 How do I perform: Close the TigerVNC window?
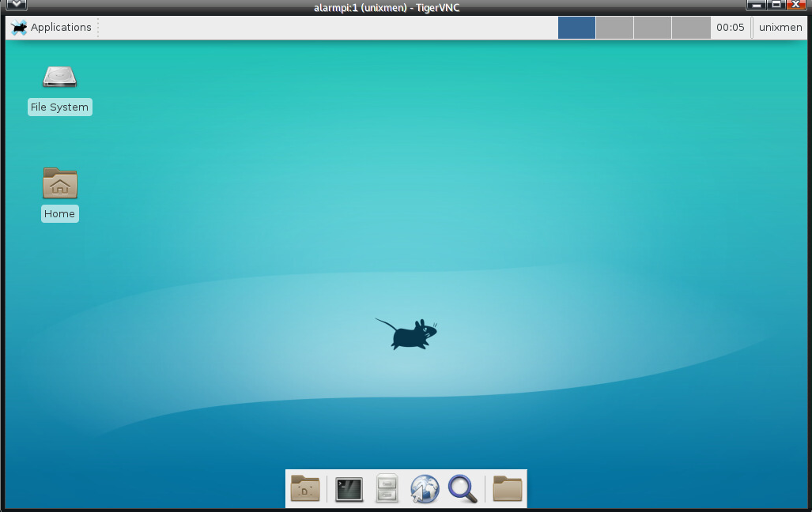click(796, 5)
